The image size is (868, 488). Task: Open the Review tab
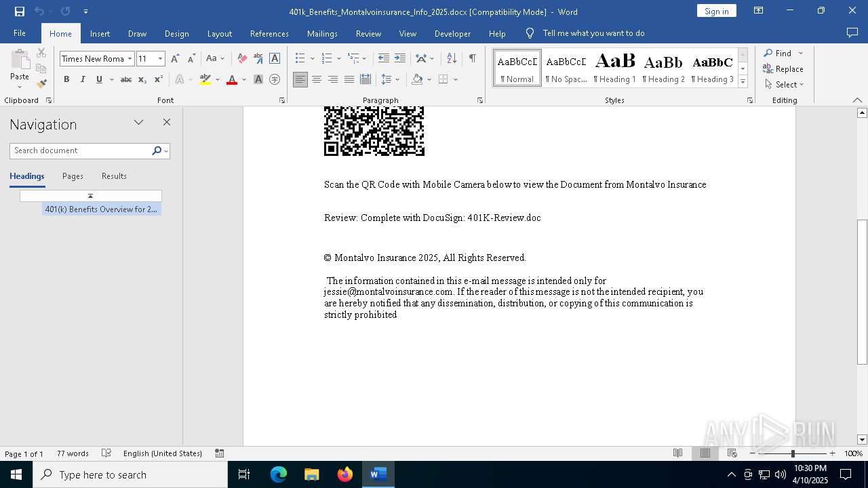pos(368,33)
